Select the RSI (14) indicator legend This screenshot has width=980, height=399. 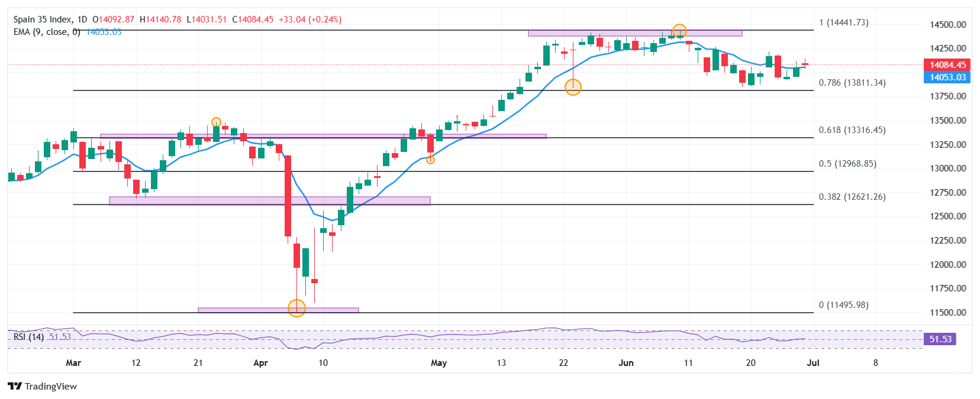[28, 337]
